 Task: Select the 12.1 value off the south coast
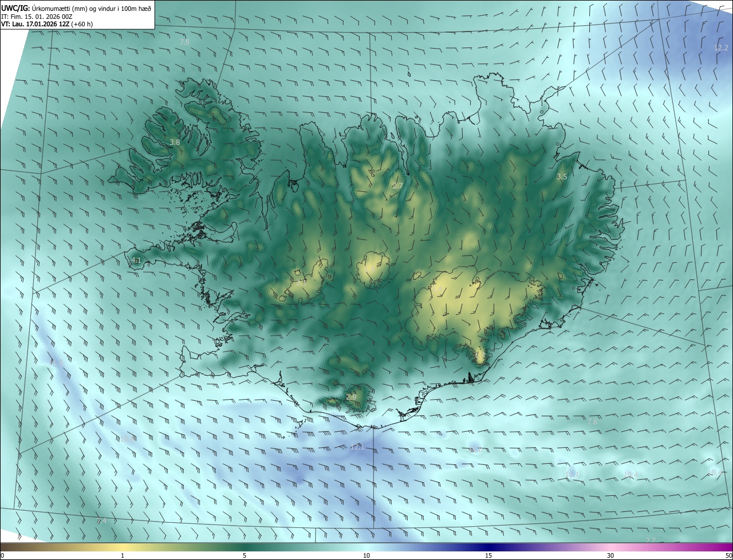[357, 447]
